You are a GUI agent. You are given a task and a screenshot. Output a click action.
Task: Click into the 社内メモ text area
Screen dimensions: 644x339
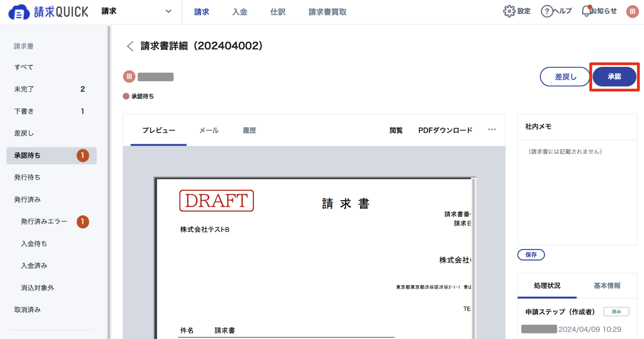(x=577, y=192)
